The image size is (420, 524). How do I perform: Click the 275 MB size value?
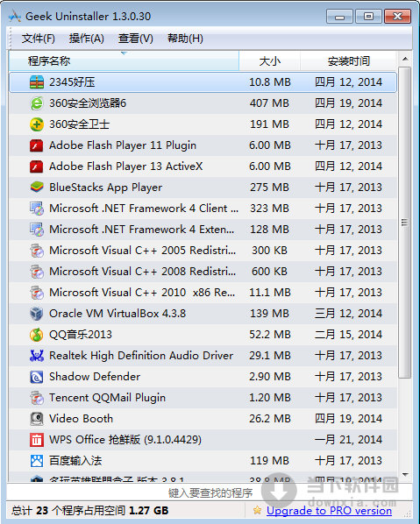coord(269,188)
